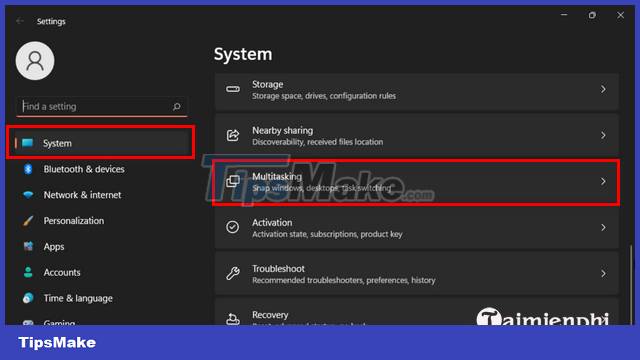Click the Nearby sharing share icon

233,135
